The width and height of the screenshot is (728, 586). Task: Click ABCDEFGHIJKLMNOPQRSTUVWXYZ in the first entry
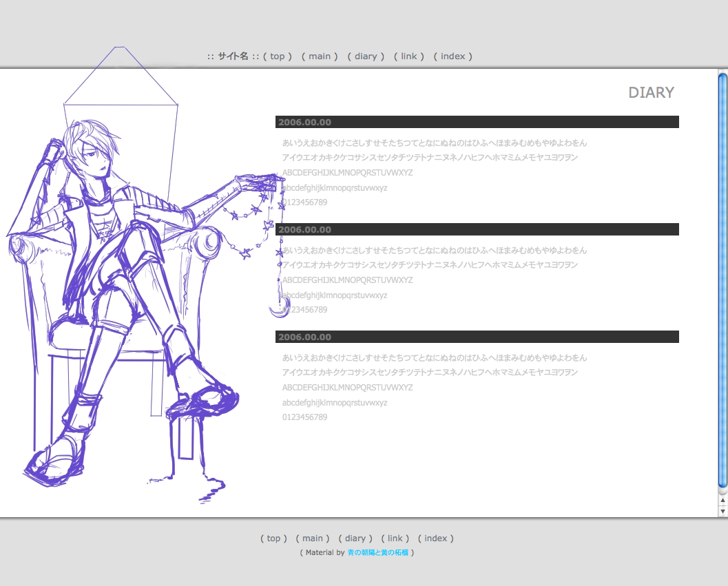tap(347, 173)
